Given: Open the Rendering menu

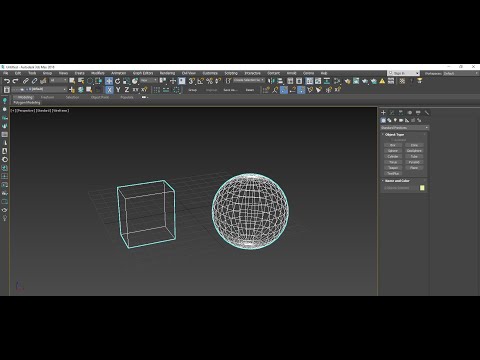Looking at the screenshot, I should click(167, 73).
